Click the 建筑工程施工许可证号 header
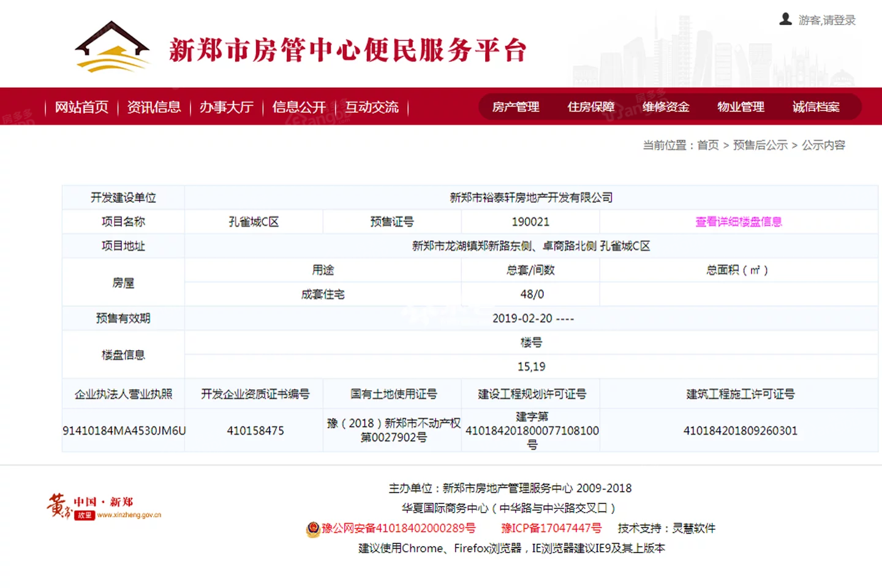Viewport: 882px width, 588px height. [740, 394]
